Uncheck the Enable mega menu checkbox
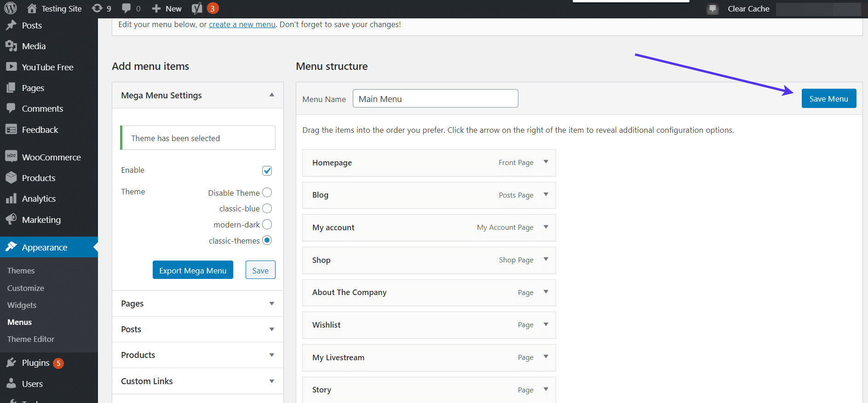 click(267, 171)
